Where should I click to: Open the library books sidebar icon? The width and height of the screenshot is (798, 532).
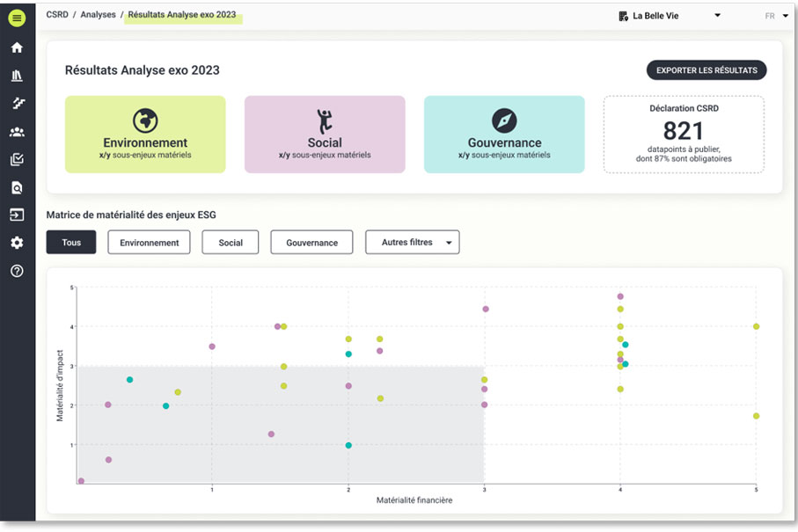click(x=17, y=76)
